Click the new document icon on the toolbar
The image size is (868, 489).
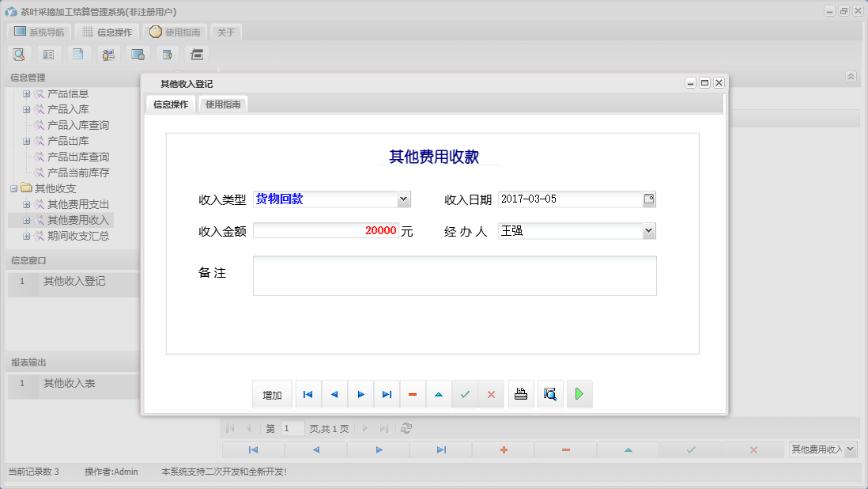click(x=79, y=54)
